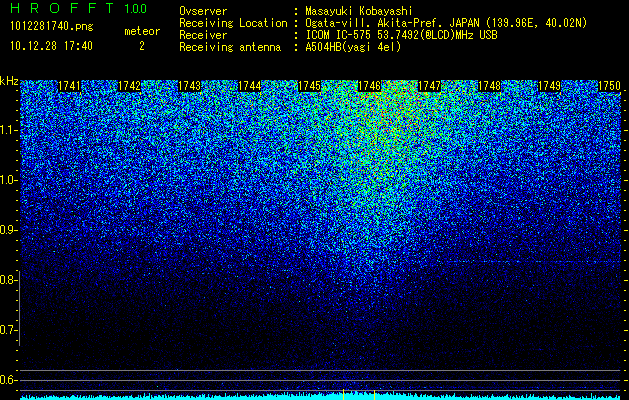Image resolution: width=629 pixels, height=400 pixels.
Task: Click the 'Ovserver' field label
Action: (x=203, y=11)
